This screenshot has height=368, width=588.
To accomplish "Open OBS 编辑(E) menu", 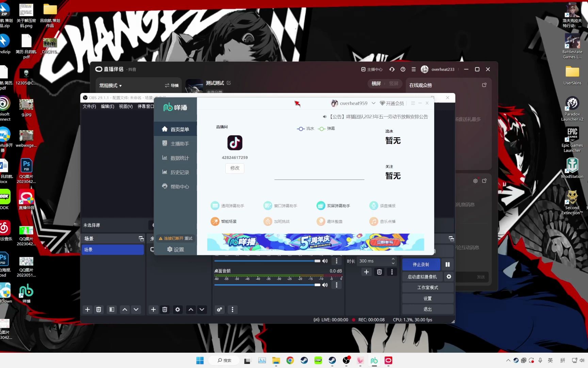I will (108, 107).
